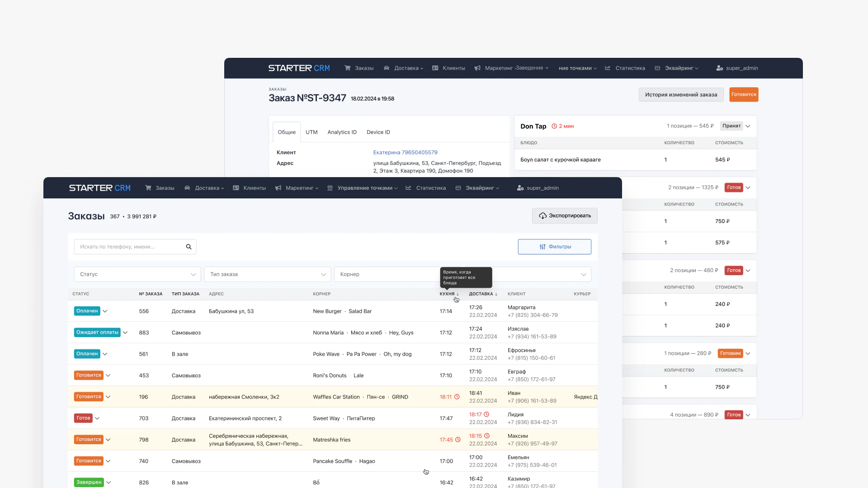Click Готовится badge for order 453

[89, 375]
